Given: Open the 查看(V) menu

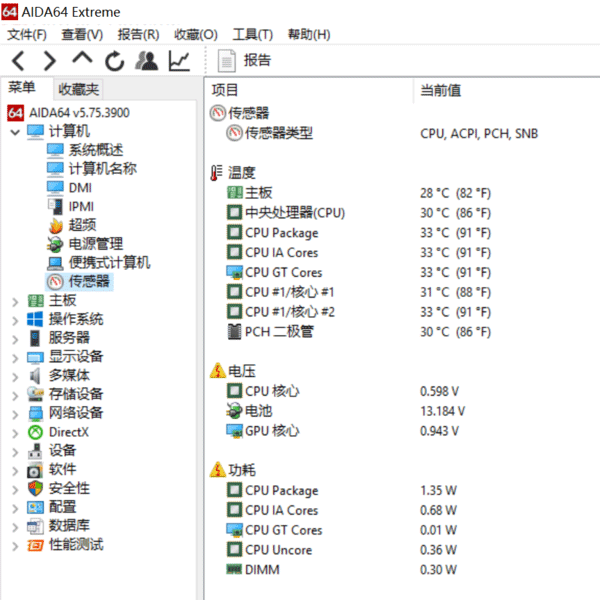Looking at the screenshot, I should click(x=82, y=35).
